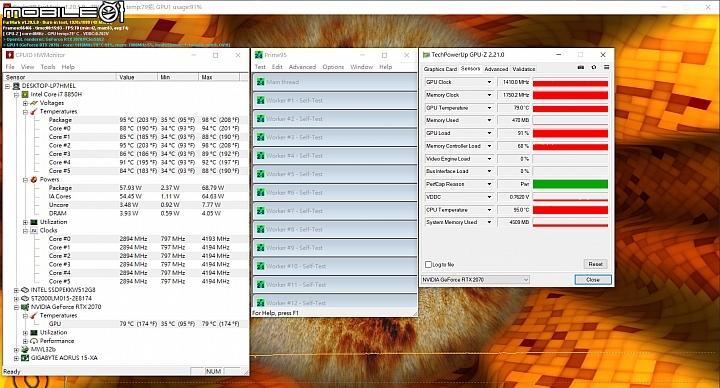Image resolution: width=720 pixels, height=388 pixels.
Task: Open PerfCap Reason sensor dropdown
Action: tap(489, 184)
